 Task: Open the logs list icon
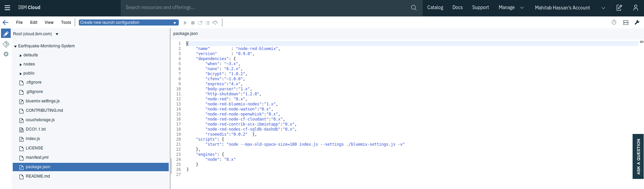tap(208, 23)
